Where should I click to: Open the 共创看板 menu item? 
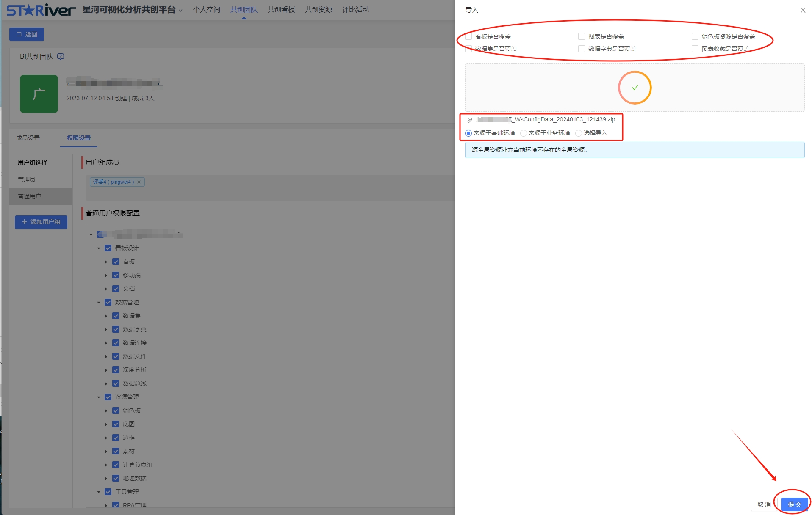(x=281, y=10)
